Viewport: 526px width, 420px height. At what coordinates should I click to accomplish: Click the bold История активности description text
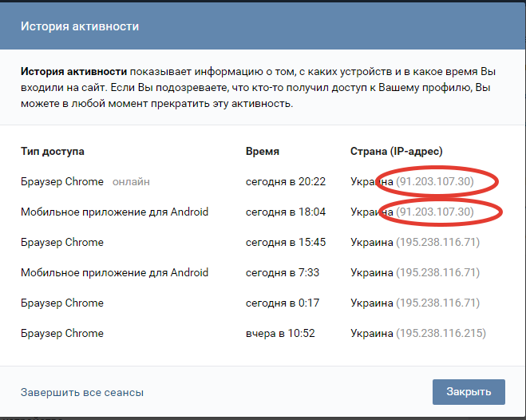[x=73, y=71]
